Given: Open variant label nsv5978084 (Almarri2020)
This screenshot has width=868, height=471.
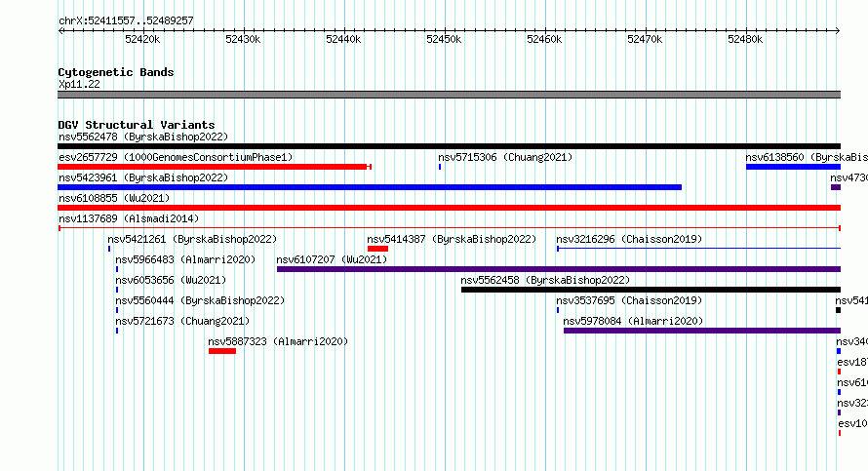Looking at the screenshot, I should [x=633, y=321].
